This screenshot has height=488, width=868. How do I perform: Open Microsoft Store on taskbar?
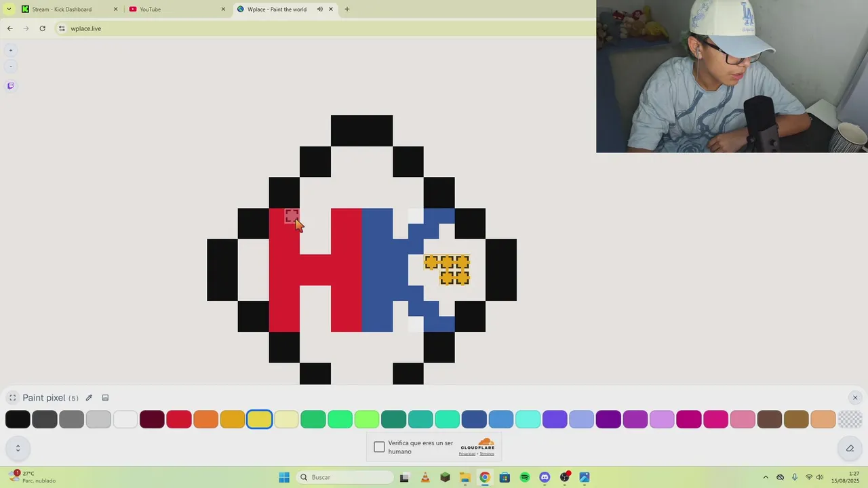click(505, 477)
